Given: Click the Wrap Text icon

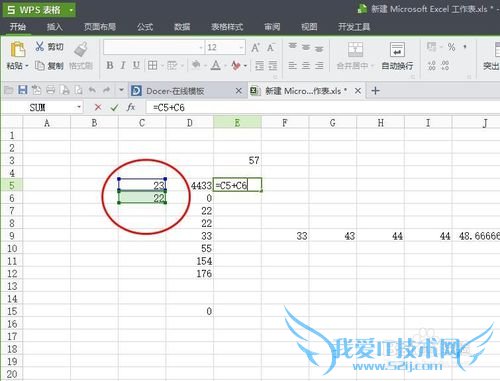Looking at the screenshot, I should coord(397,49).
